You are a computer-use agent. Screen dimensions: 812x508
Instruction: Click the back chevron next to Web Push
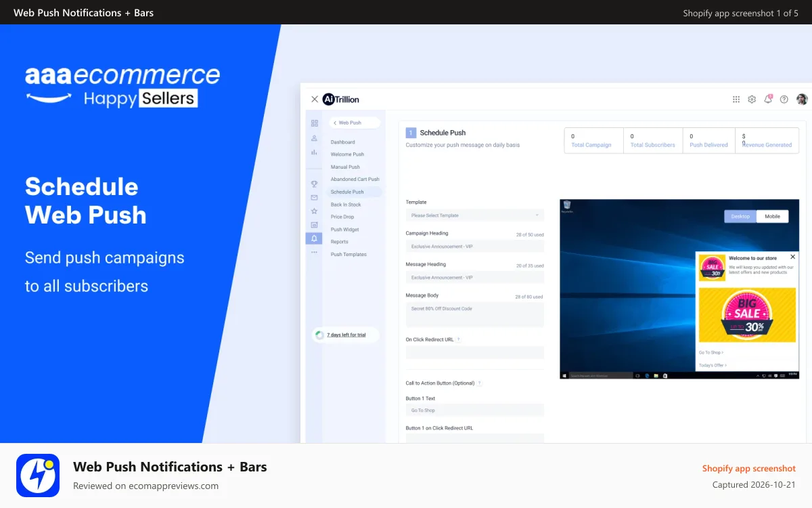334,123
